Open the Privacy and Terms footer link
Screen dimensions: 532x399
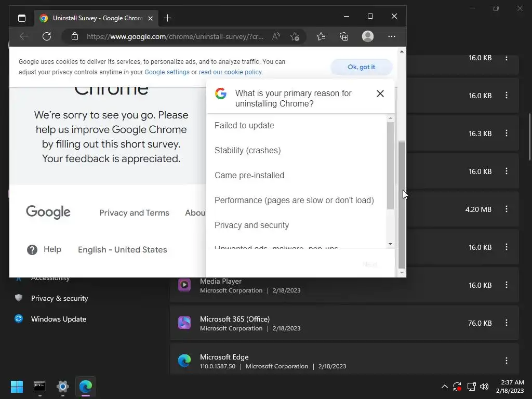pos(134,212)
